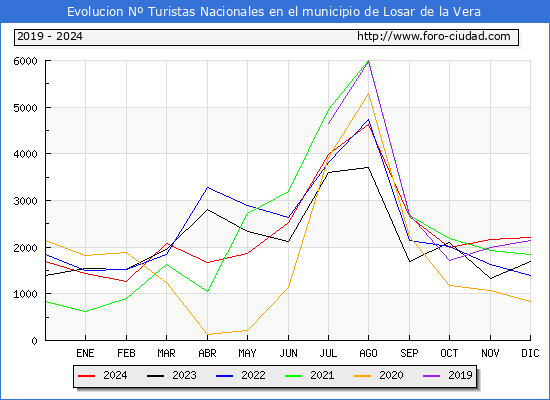Click the green 2021 line low point at ENE
The width and height of the screenshot is (550, 400).
click(85, 312)
